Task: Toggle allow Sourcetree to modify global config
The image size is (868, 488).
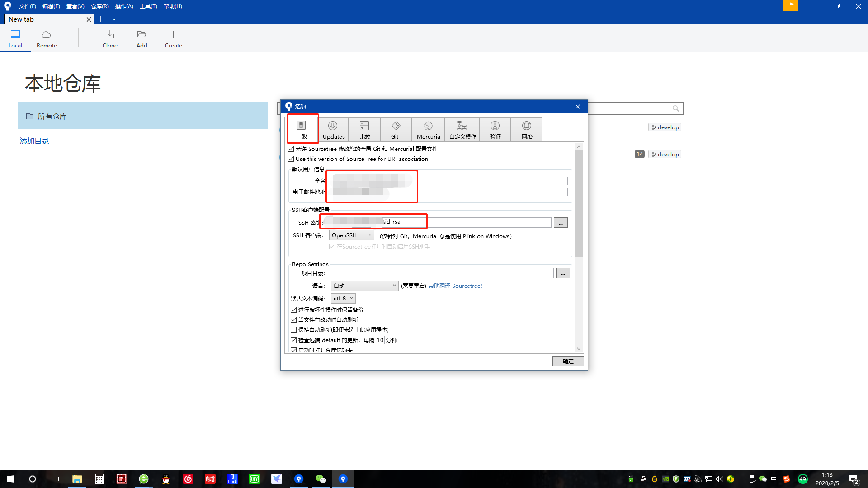Action: tap(291, 149)
